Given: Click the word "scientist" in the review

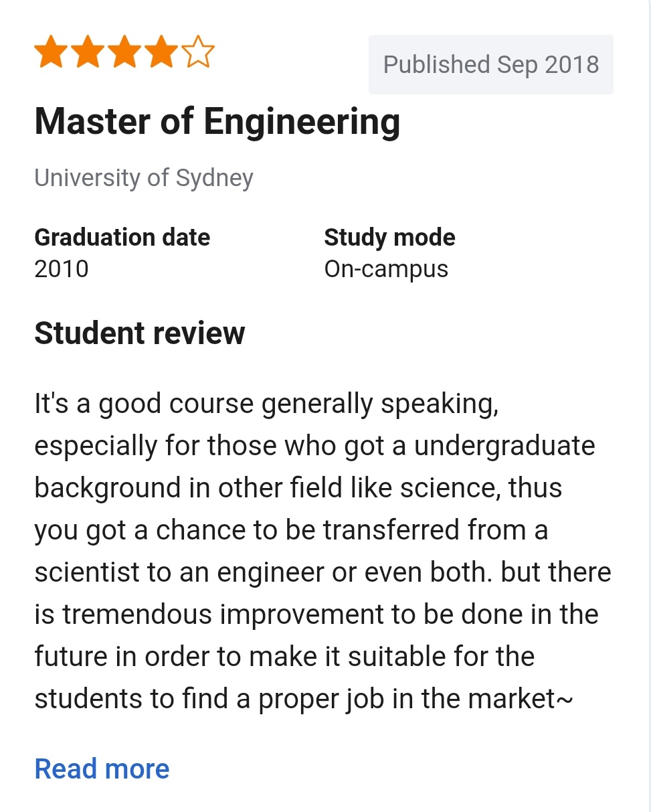Looking at the screenshot, I should pyautogui.click(x=88, y=572).
